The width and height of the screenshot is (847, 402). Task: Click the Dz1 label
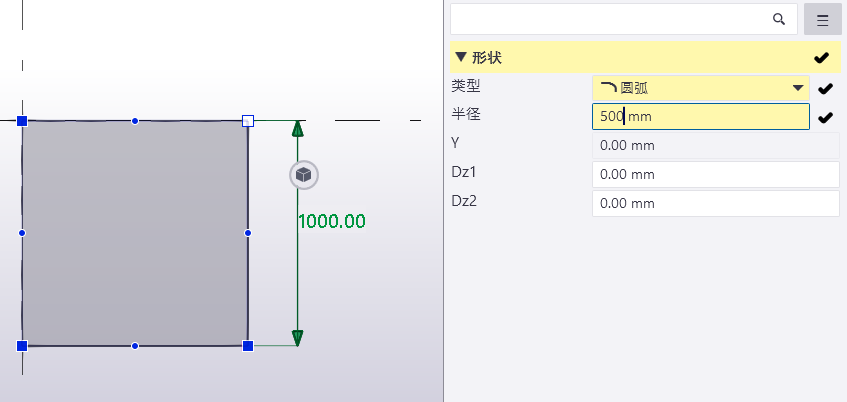(465, 172)
